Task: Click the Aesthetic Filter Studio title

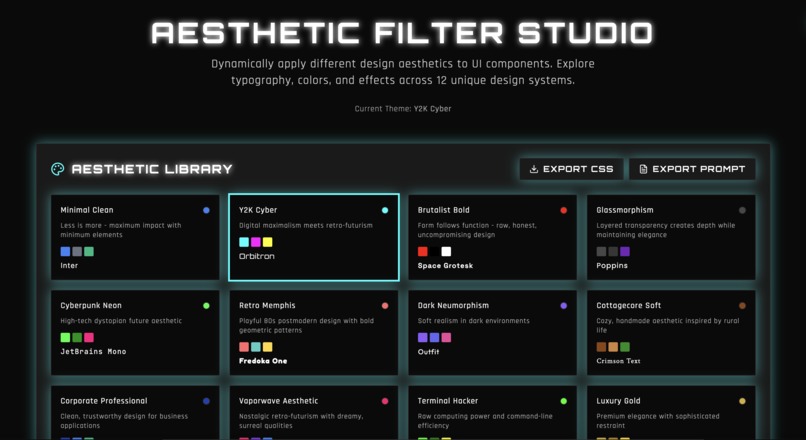Action: [402, 33]
